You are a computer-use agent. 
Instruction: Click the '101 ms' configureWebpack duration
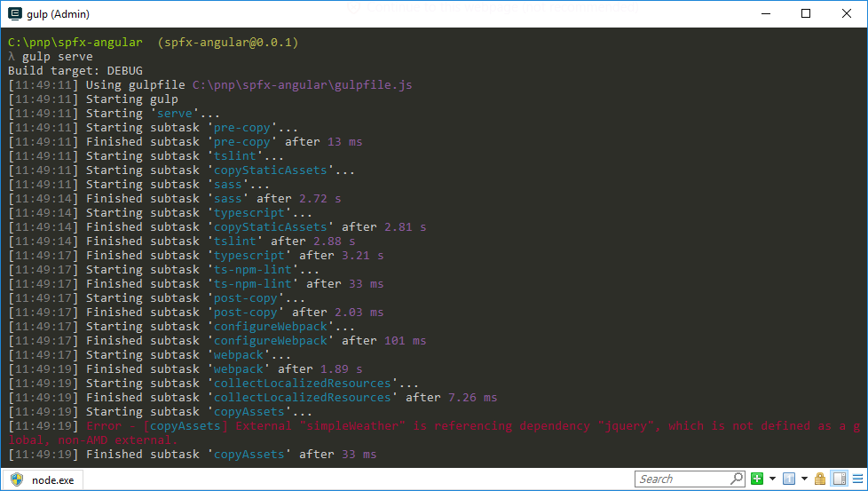pos(406,340)
